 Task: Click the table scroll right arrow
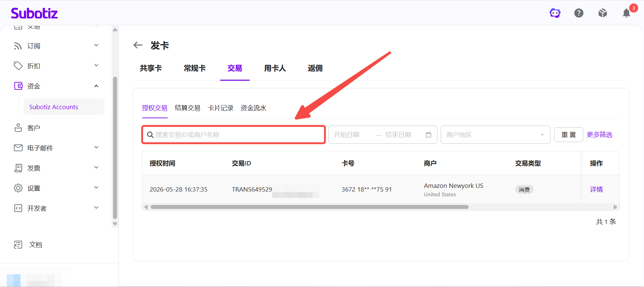(x=615, y=207)
